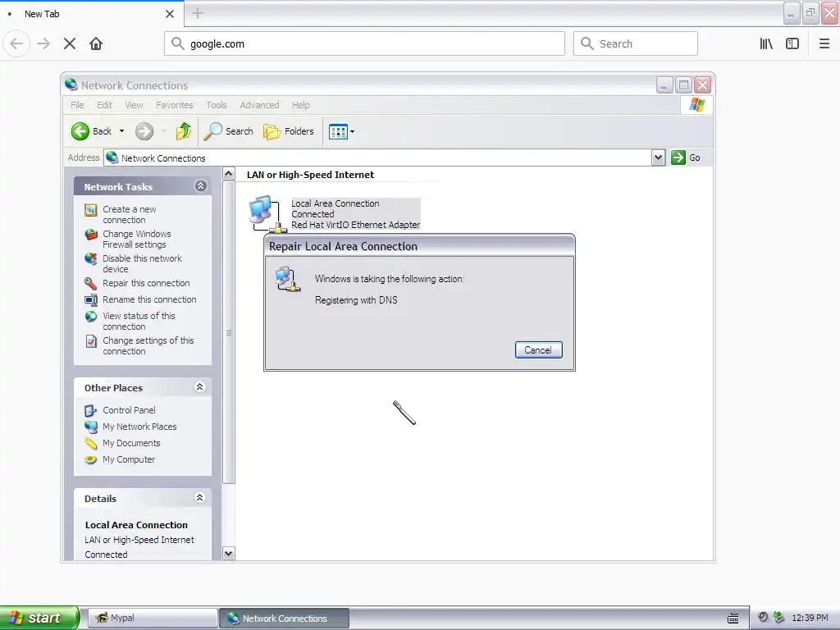This screenshot has height=630, width=840.
Task: Open Change settings of this connection link
Action: [148, 345]
